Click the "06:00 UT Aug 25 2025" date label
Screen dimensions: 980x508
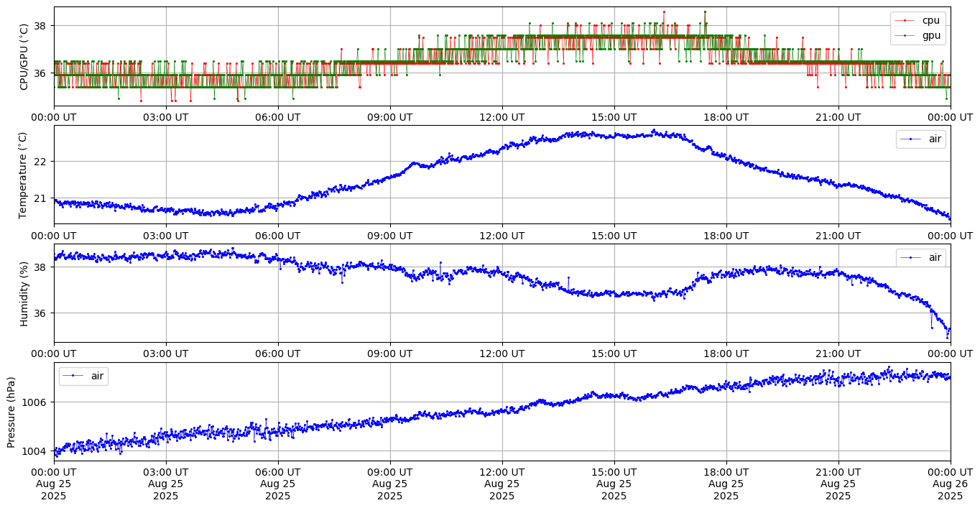click(278, 484)
